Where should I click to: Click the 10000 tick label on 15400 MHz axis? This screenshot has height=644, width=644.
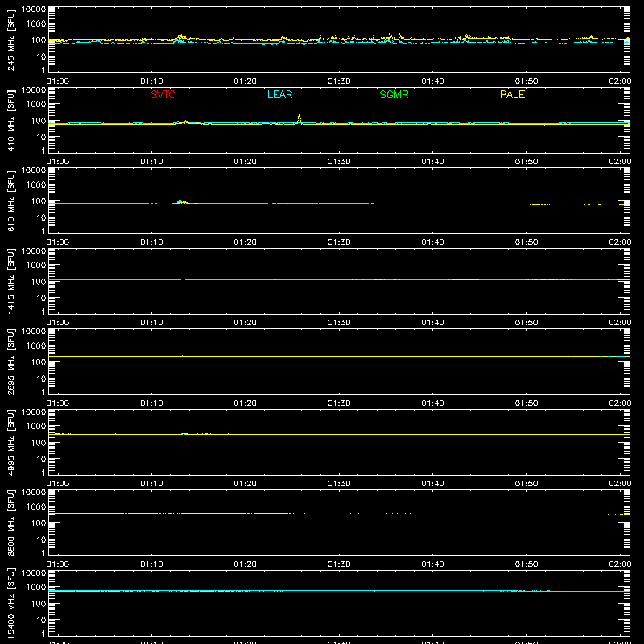(34, 573)
